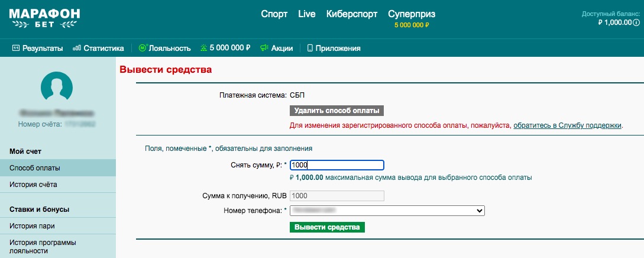Screen dimensions: 644x258
Task: Click the Лояльность M icon
Action: (143, 48)
